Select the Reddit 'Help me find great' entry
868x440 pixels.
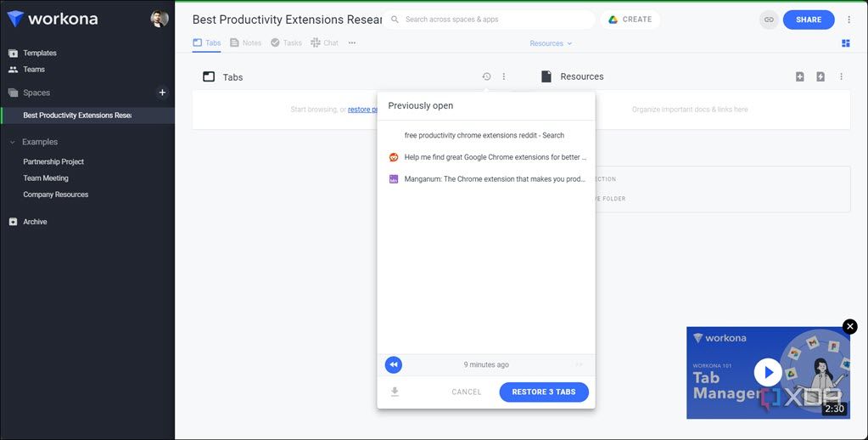click(x=486, y=157)
